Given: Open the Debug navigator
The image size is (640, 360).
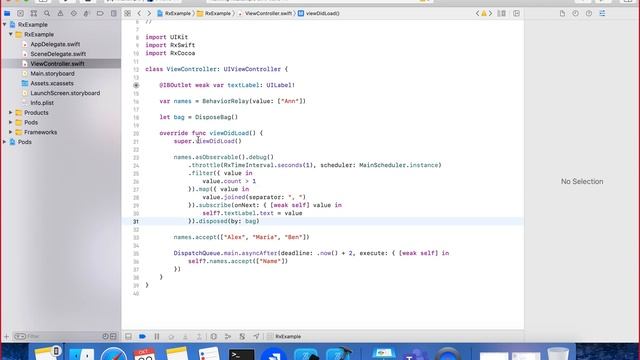Looking at the screenshot, I should (x=87, y=13).
